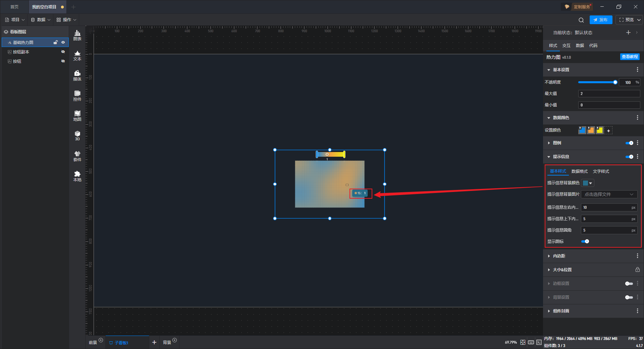Open the 3D components panel
This screenshot has width=644, height=349.
point(77,136)
